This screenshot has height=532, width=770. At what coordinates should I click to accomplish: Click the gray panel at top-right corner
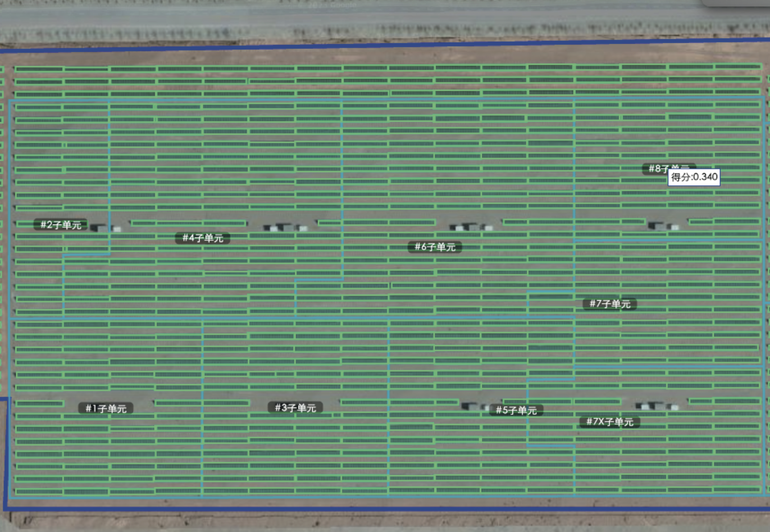point(736,3)
